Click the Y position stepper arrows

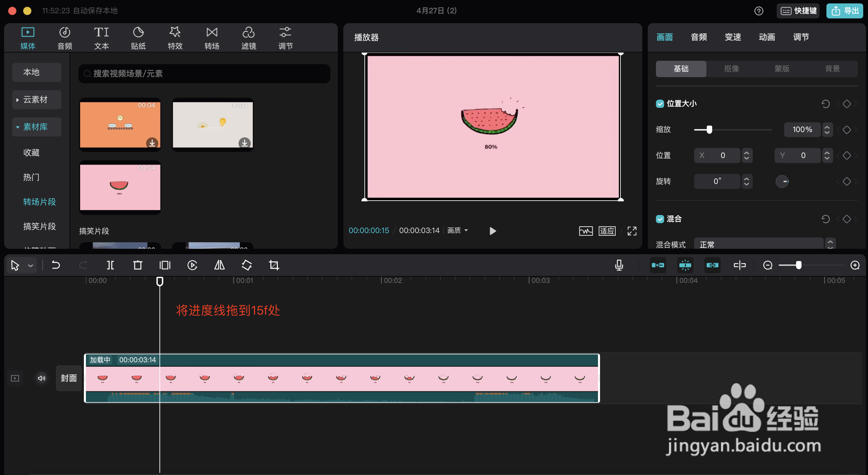tap(827, 156)
